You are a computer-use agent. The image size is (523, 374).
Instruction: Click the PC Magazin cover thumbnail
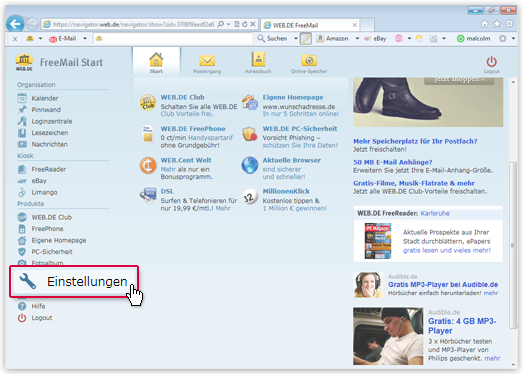tap(378, 241)
